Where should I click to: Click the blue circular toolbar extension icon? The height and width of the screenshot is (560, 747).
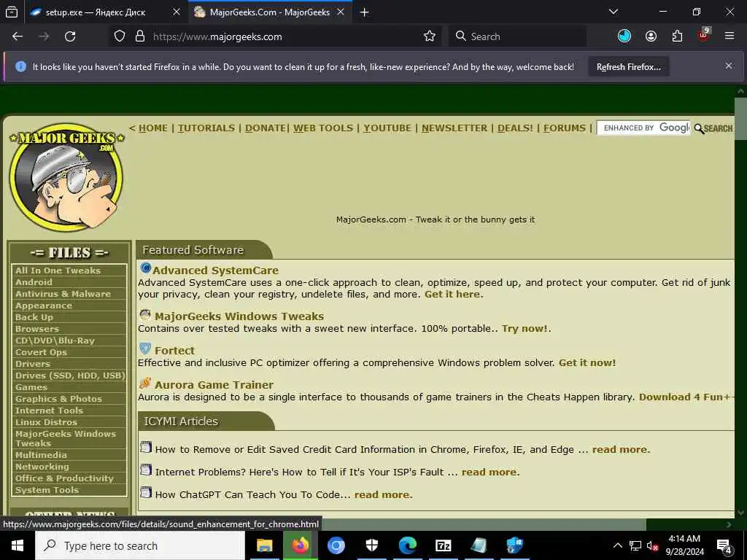point(624,36)
